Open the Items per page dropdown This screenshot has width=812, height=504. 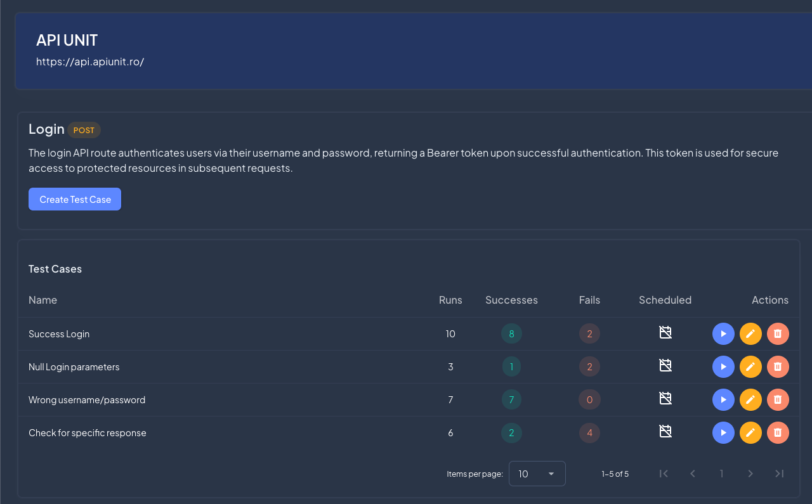pos(537,474)
